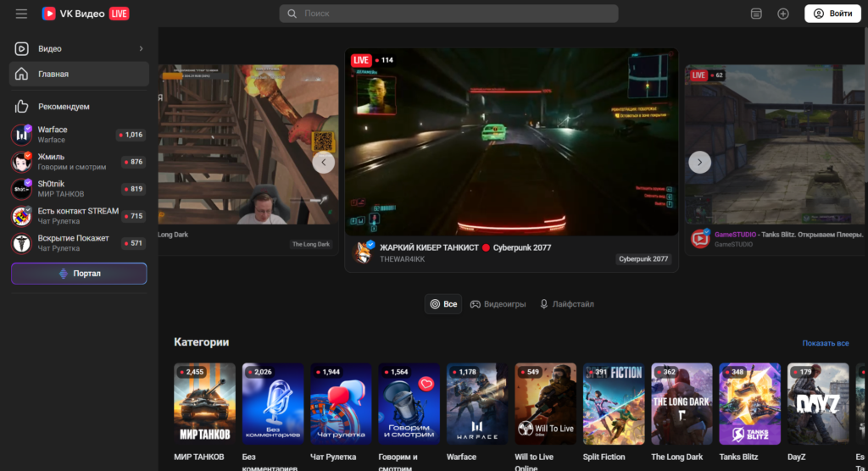The image size is (868, 471).
Task: Click the gamepad icon in the Видеоигры filter
Action: (475, 304)
